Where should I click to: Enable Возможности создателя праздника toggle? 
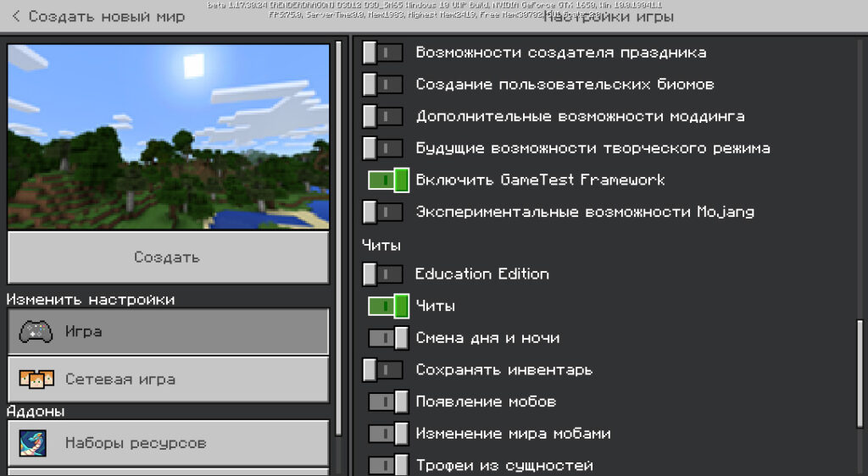(x=383, y=53)
